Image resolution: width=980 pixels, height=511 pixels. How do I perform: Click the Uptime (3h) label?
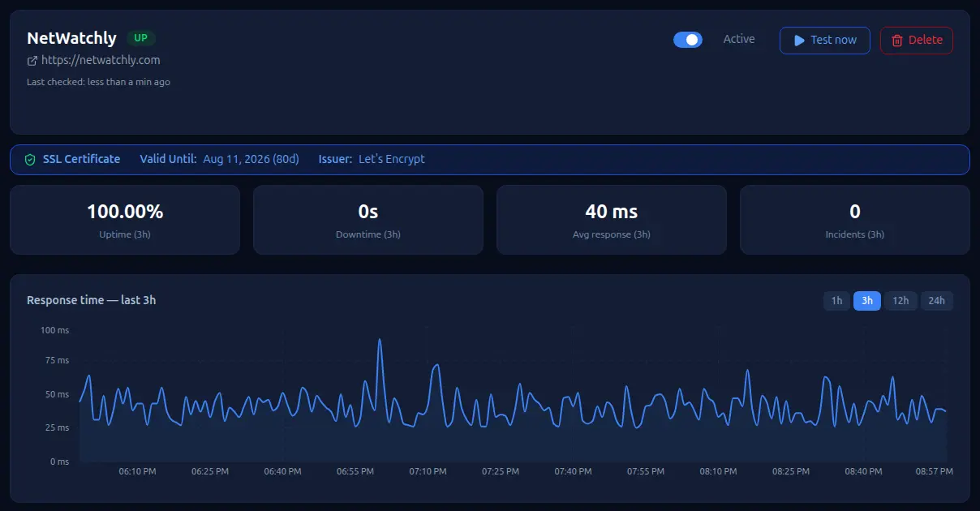coord(125,234)
